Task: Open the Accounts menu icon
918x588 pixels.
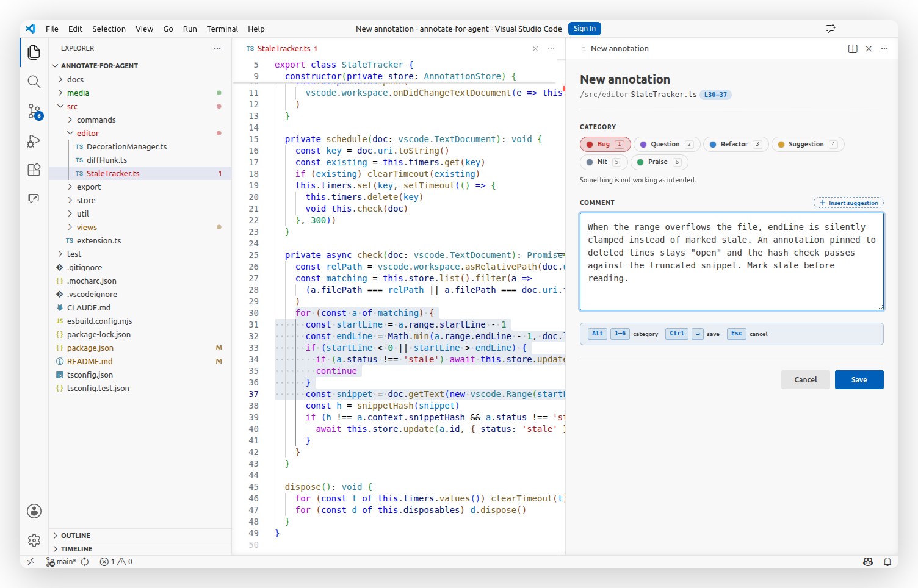Action: tap(34, 511)
